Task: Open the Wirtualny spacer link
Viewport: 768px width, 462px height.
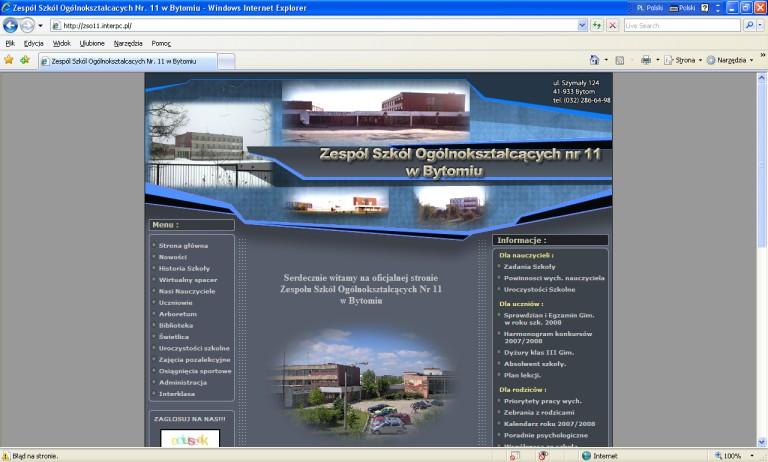Action: click(188, 280)
